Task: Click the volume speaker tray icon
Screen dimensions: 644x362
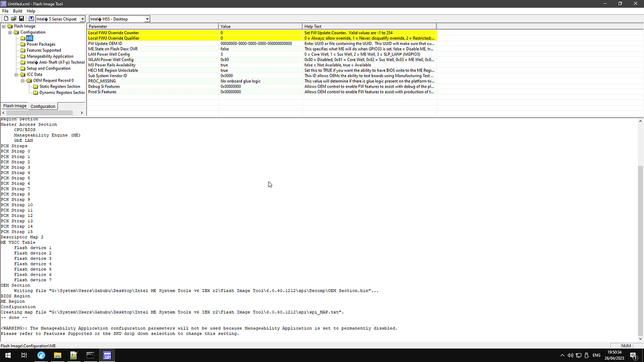Action: (570, 355)
